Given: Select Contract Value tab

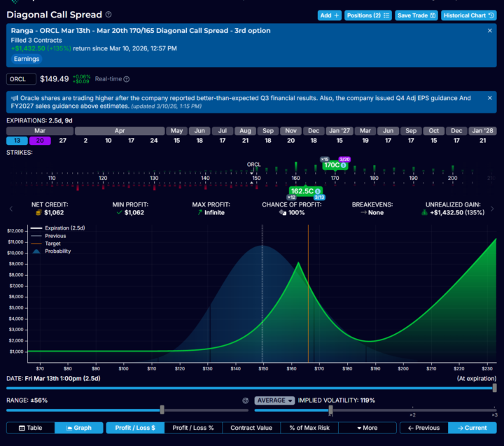Looking at the screenshot, I should coord(251,428).
